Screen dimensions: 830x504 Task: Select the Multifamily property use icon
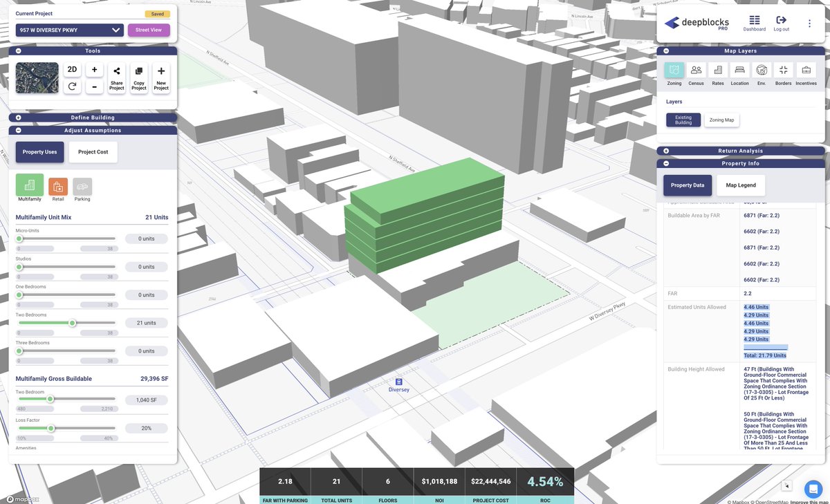(30, 185)
